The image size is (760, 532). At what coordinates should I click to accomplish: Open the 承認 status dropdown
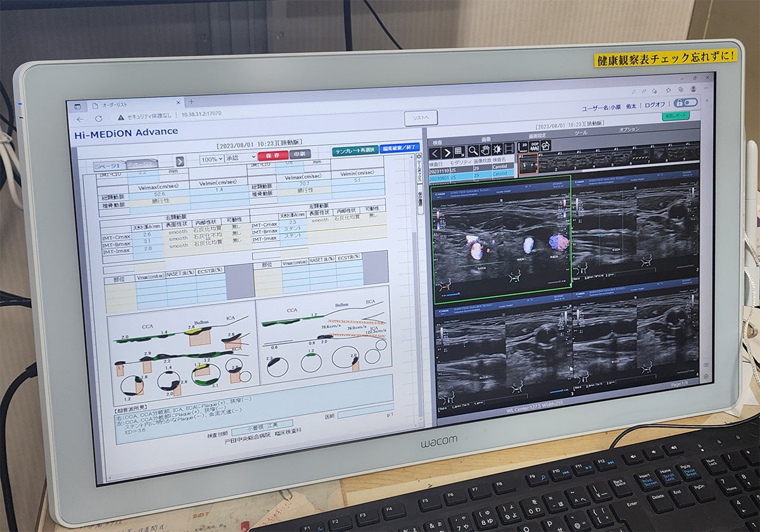(241, 158)
